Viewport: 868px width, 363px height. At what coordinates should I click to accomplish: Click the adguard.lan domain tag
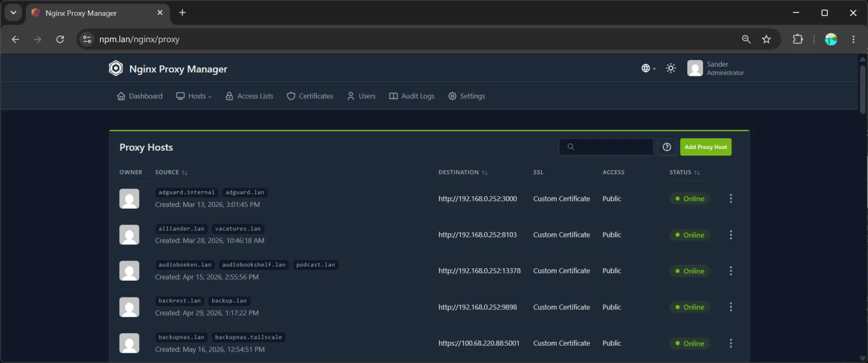pyautogui.click(x=245, y=192)
